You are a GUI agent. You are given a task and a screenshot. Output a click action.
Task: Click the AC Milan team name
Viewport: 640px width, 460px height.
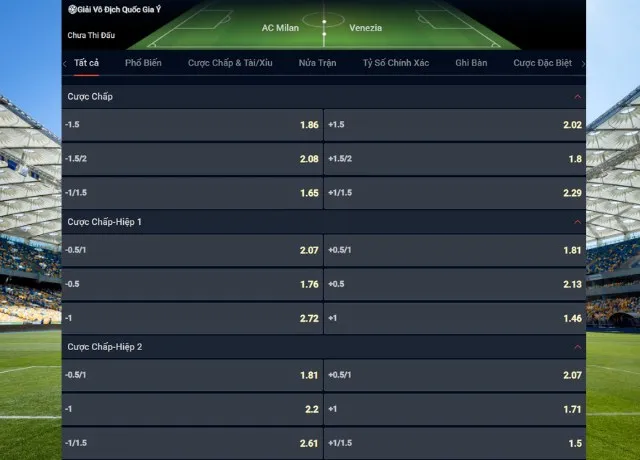click(x=280, y=28)
